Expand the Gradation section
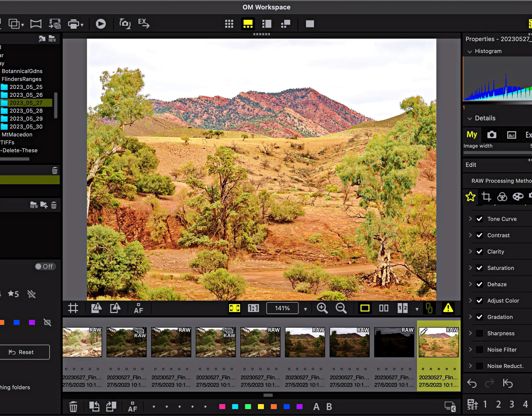The height and width of the screenshot is (416, 532). click(470, 317)
